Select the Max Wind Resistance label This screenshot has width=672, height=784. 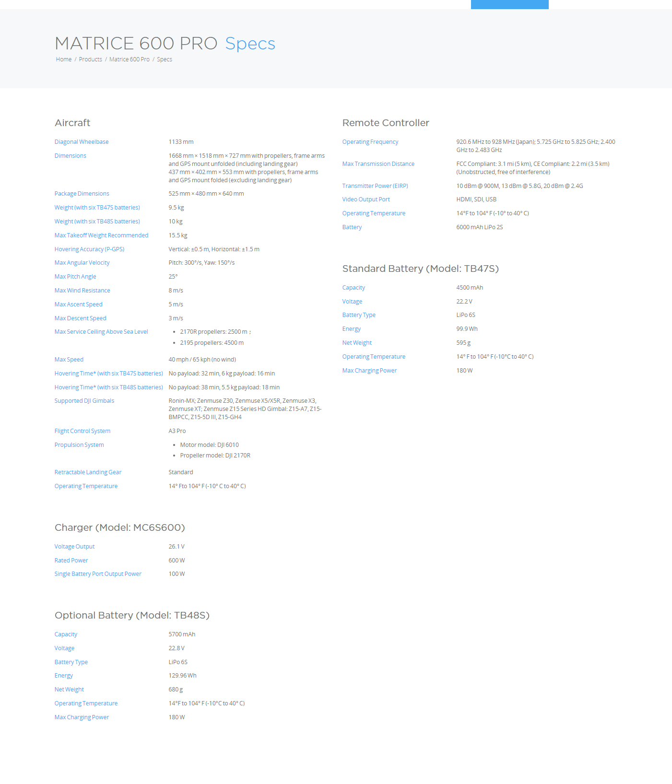[83, 291]
